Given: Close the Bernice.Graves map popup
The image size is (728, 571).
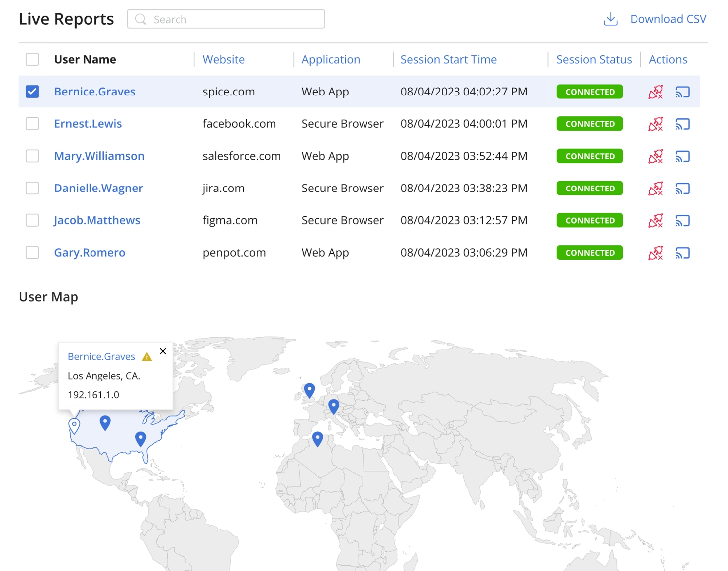Looking at the screenshot, I should click(x=163, y=351).
